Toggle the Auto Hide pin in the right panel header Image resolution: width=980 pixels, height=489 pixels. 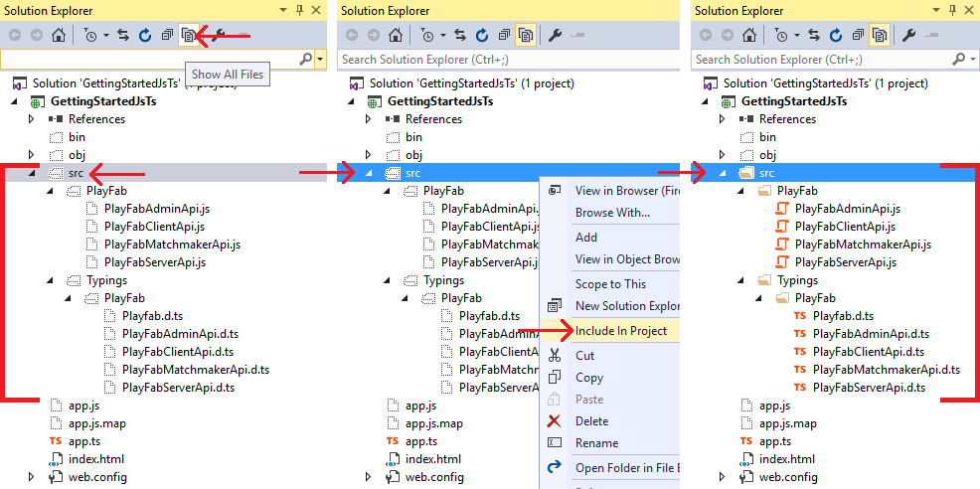(x=951, y=10)
